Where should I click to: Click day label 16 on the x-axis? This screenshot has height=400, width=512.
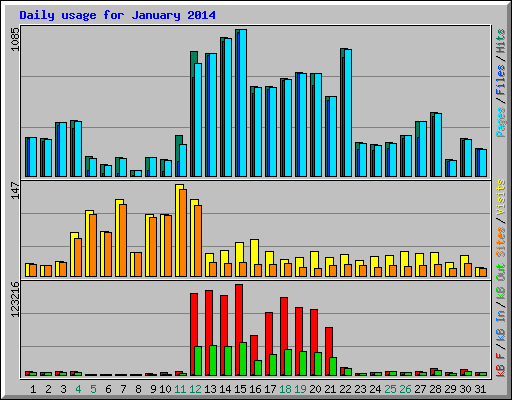tap(255, 389)
